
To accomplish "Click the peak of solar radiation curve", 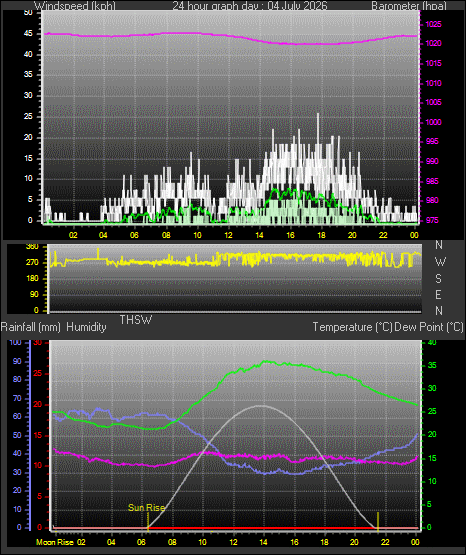I will click(261, 406).
